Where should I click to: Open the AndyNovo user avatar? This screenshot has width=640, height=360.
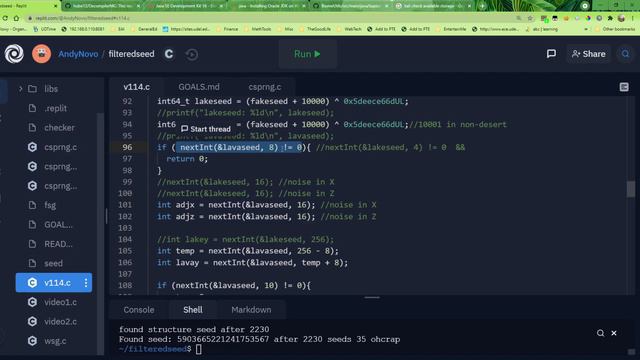(x=41, y=54)
